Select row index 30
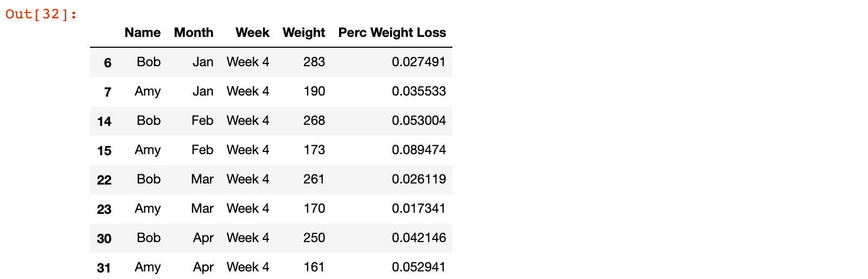The width and height of the screenshot is (868, 279). click(x=104, y=238)
